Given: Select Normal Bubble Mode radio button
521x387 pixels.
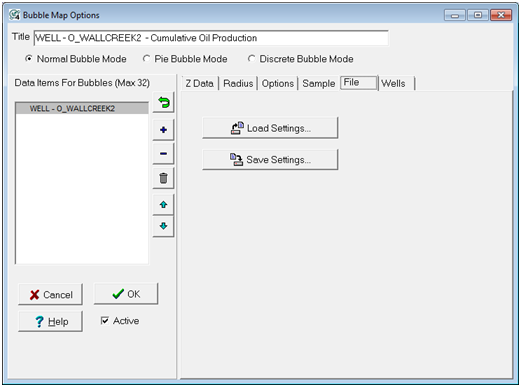Looking at the screenshot, I should (29, 59).
